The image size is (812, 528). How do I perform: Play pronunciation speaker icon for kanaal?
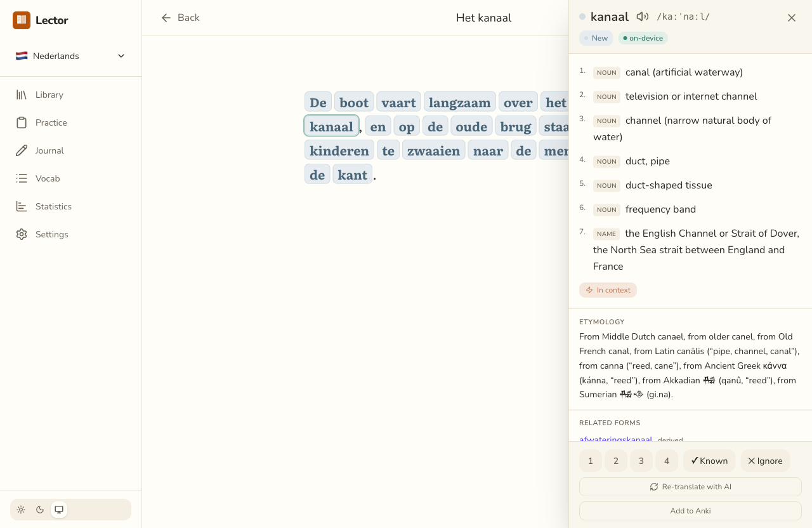[x=643, y=17]
